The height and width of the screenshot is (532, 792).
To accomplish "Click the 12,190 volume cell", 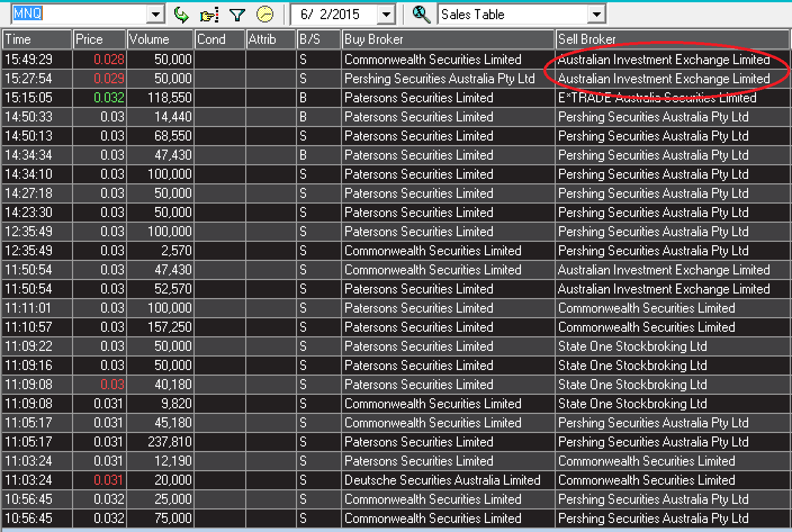I will [160, 461].
